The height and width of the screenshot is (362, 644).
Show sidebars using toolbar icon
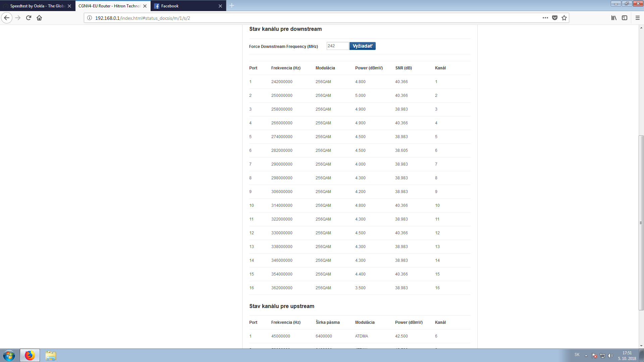625,18
